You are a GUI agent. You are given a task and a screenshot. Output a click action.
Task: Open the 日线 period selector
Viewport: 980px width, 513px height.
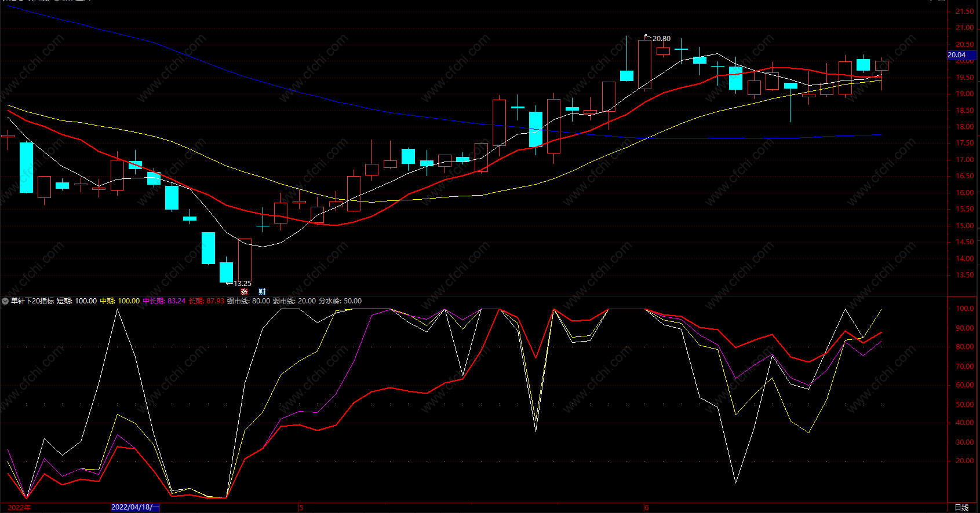point(961,508)
